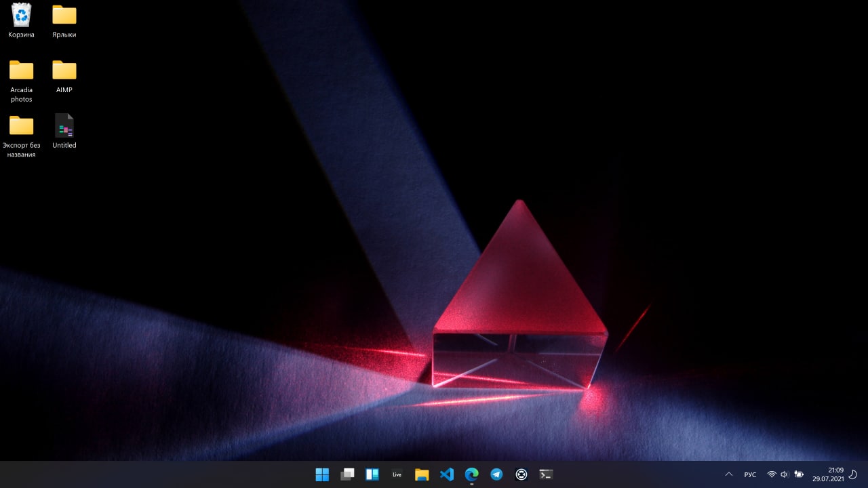Open Wi-Fi network settings in tray
The image size is (868, 488).
pyautogui.click(x=772, y=474)
